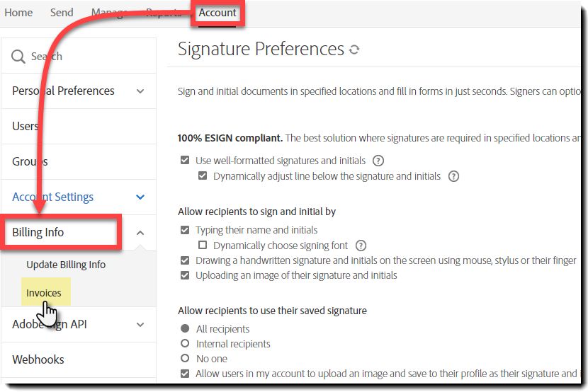
Task: Collapse the Billing Info section chevron
Action: (140, 233)
